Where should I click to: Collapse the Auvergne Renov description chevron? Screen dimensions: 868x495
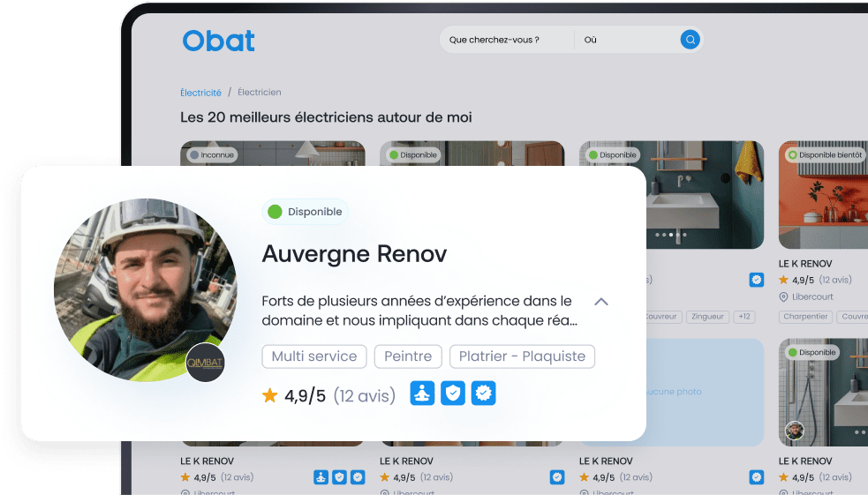click(601, 302)
